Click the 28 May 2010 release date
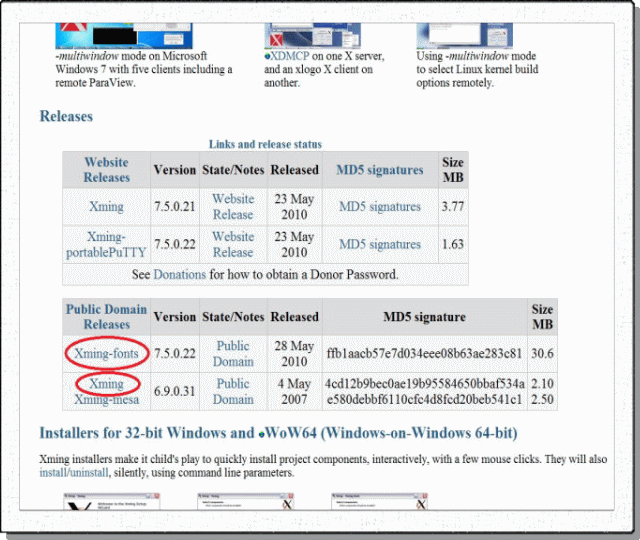640x540 pixels. click(294, 353)
